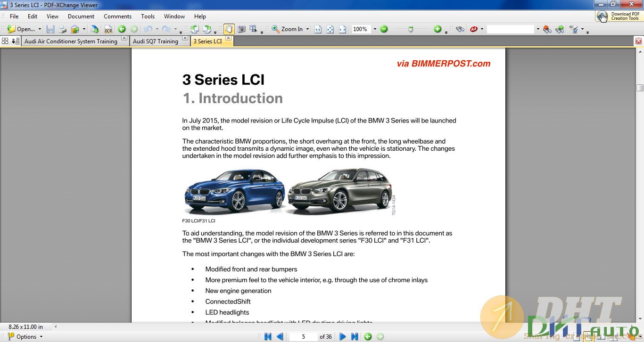Open the Edit menu
Viewport: 644px width, 342px height.
[33, 16]
